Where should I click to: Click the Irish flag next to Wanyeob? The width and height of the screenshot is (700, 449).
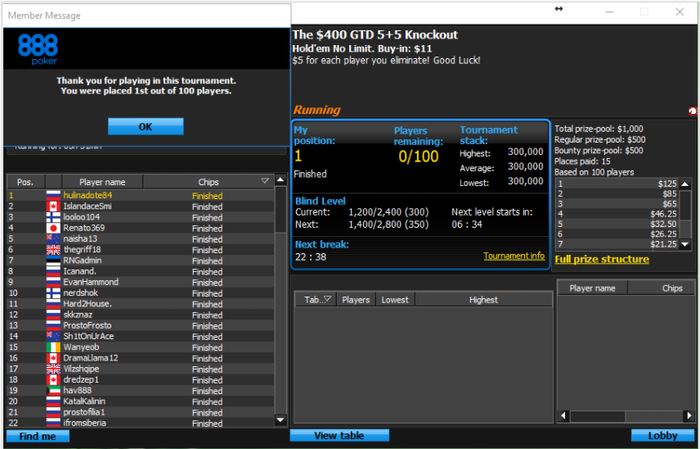pos(53,347)
